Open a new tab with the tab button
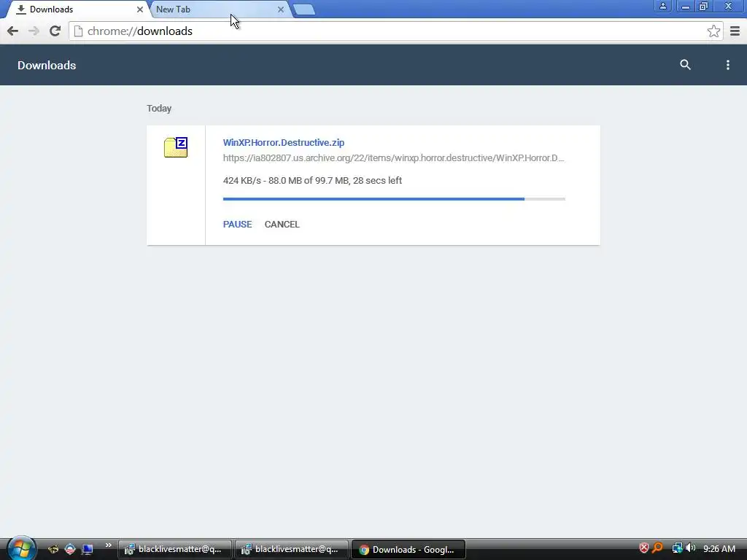The width and height of the screenshot is (747, 560). (x=304, y=9)
